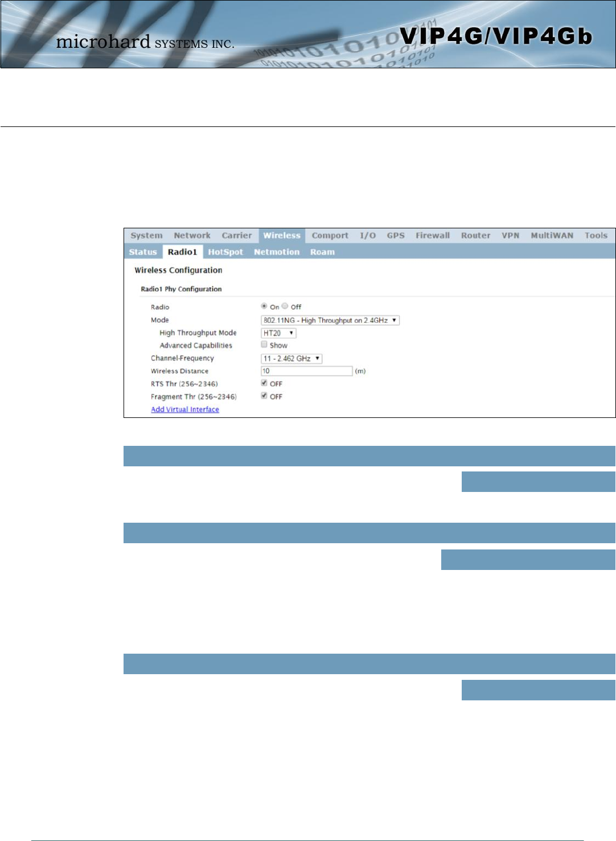Switch to the Roam sub-tab
The image size is (616, 841).
pyautogui.click(x=322, y=252)
